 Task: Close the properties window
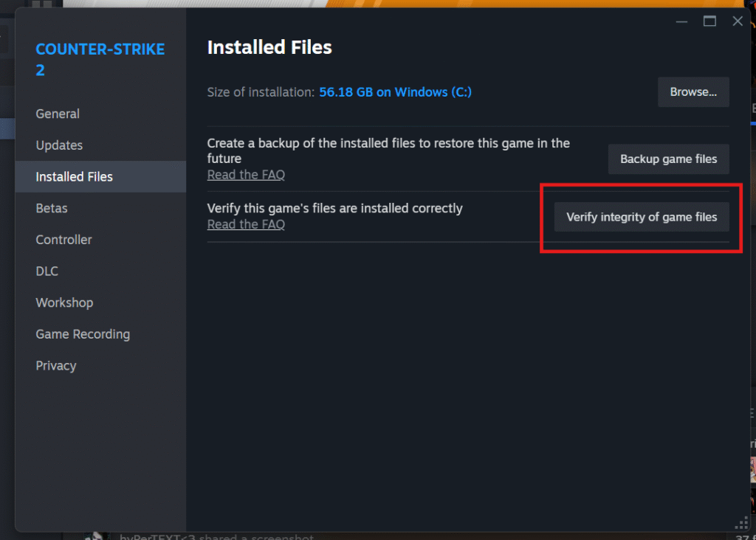pos(738,21)
